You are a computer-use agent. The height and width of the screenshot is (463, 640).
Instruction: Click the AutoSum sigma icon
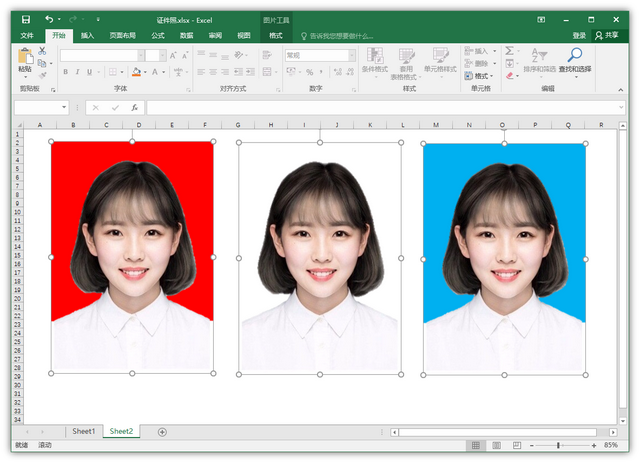click(x=510, y=50)
